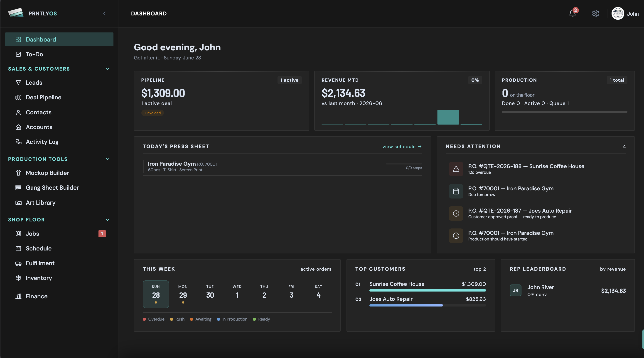Click the clock icon for Joes Auto Repair
The width and height of the screenshot is (644, 358).
click(x=456, y=213)
